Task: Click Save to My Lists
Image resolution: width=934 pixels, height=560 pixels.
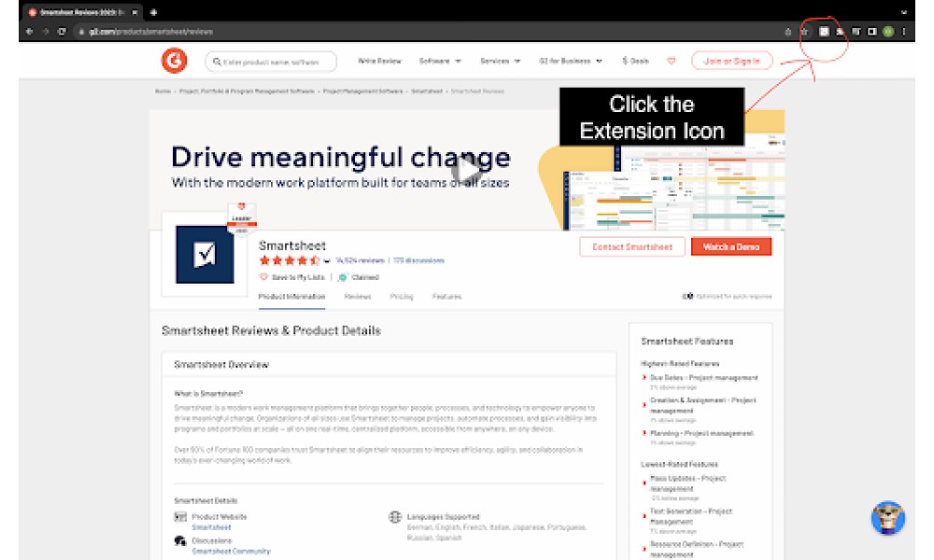Action: pyautogui.click(x=292, y=277)
